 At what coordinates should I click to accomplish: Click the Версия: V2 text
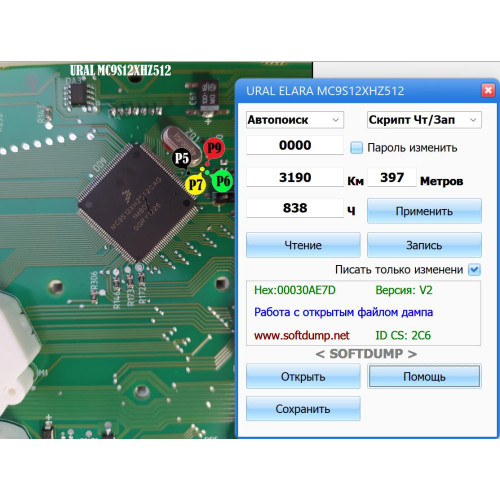(x=404, y=290)
